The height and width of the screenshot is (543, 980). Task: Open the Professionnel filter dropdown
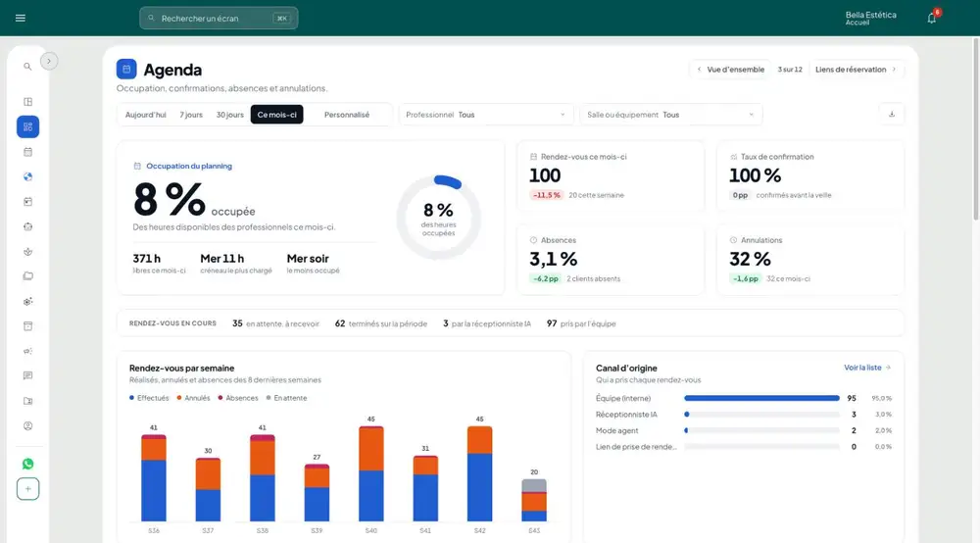[x=486, y=115]
